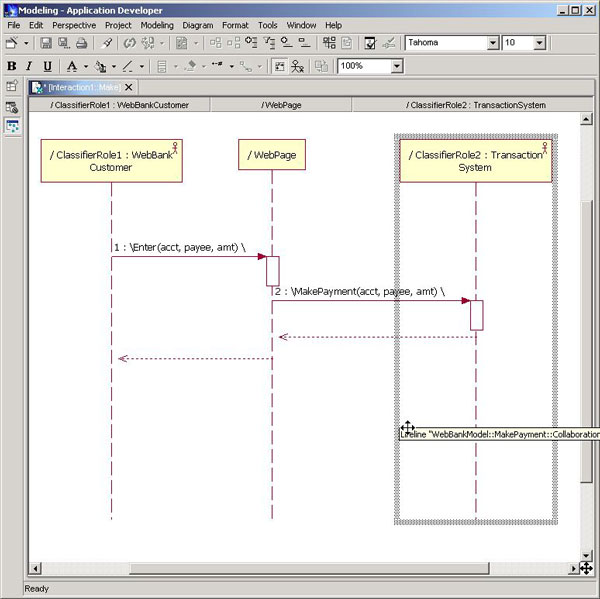
Task: Click the grayed-out icon right of synchronize
Action: point(148,43)
